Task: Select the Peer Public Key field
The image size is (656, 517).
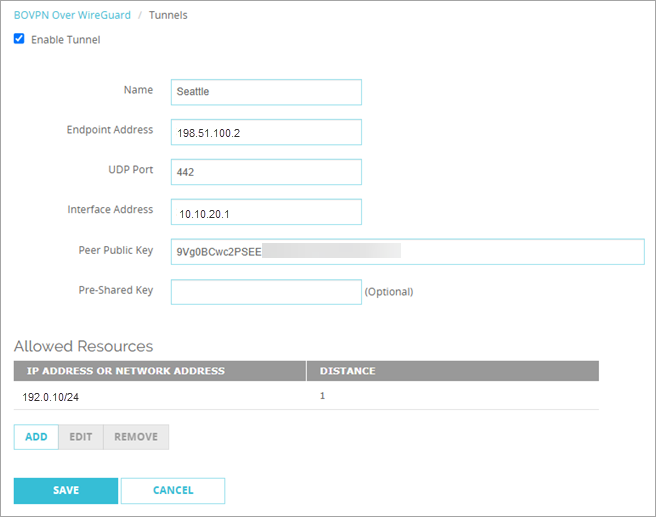Action: pyautogui.click(x=407, y=252)
